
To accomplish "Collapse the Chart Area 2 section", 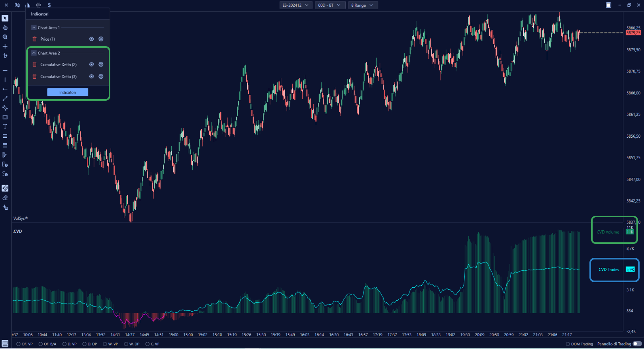I will [34, 53].
